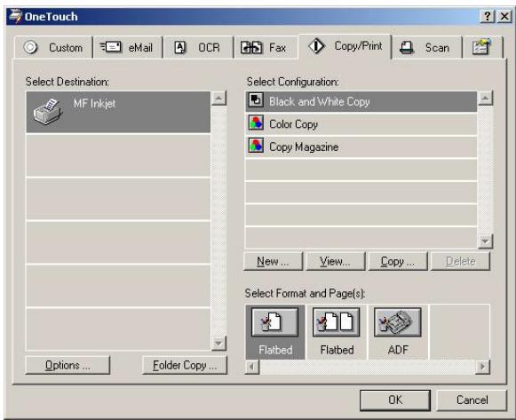Click the Color Copy configuration icon
Image resolution: width=516 pixels, height=420 pixels.
pos(256,123)
